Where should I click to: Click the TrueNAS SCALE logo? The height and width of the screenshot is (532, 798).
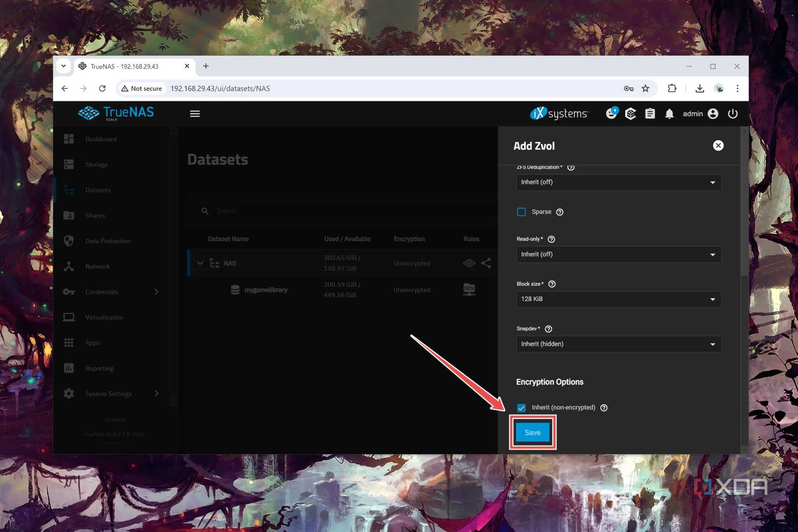click(x=116, y=113)
